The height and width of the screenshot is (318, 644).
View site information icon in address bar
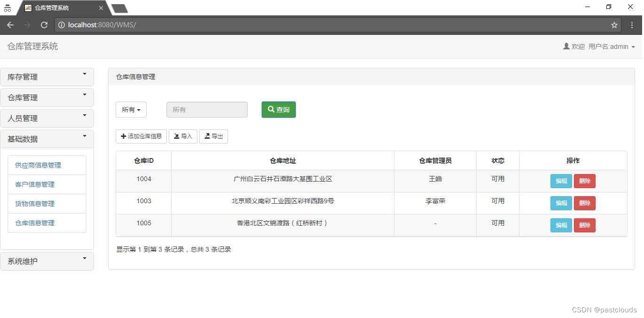point(62,25)
